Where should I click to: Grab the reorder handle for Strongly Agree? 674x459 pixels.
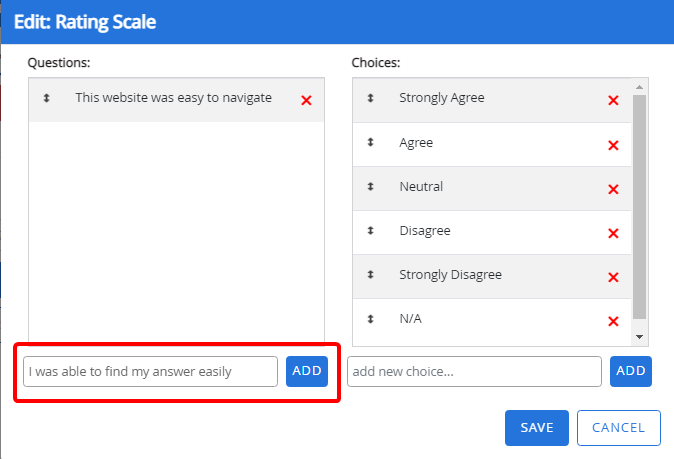point(370,98)
